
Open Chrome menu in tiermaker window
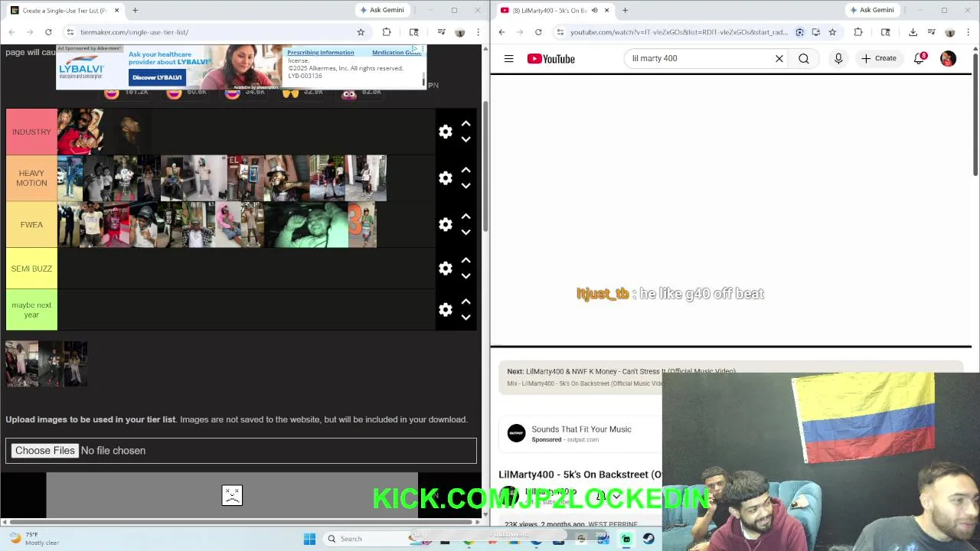(479, 32)
